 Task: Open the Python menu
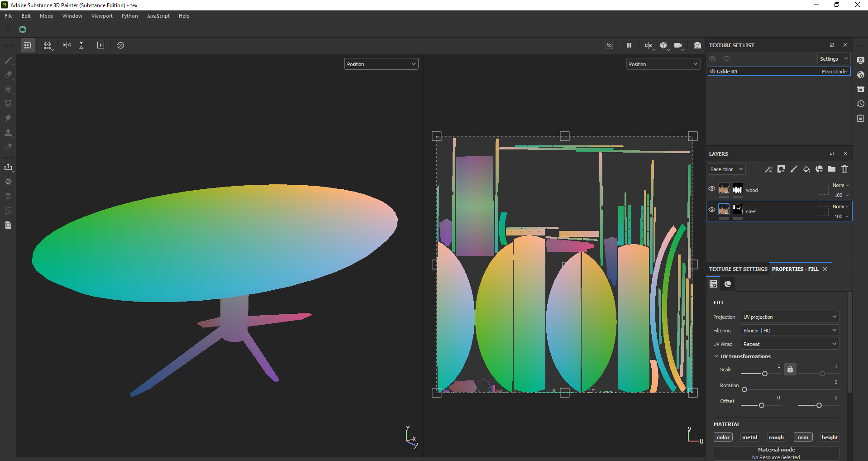pos(130,16)
